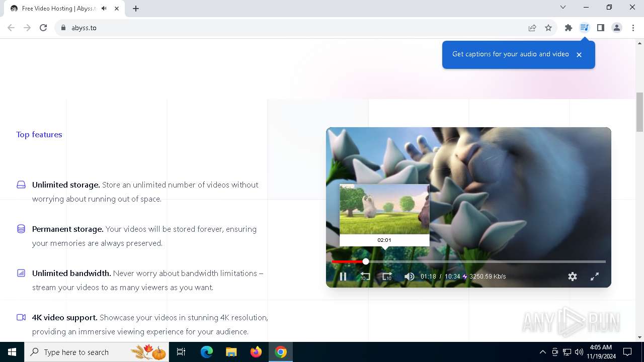Screen dimensions: 644x362
Task: Open Chrome three-dot menu
Action: [633, 28]
